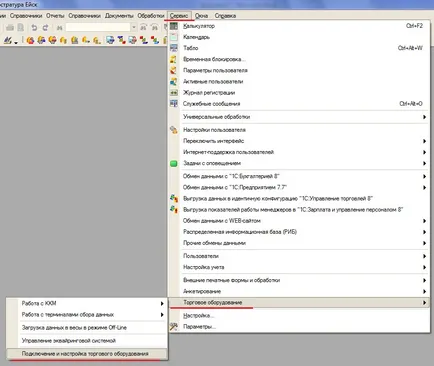
Task: Click the Активные пользователи icon
Action: point(174,81)
